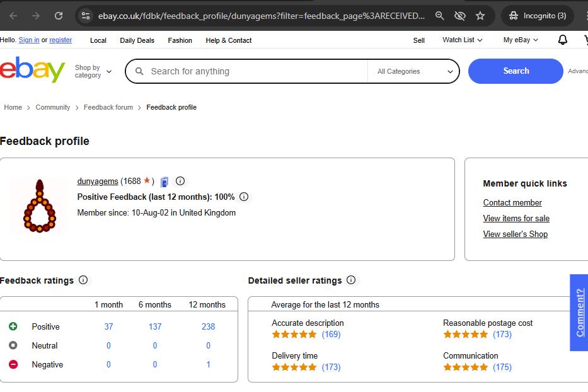The height and width of the screenshot is (392, 588).
Task: Click the search magnifier icon in search box
Action: pyautogui.click(x=139, y=71)
